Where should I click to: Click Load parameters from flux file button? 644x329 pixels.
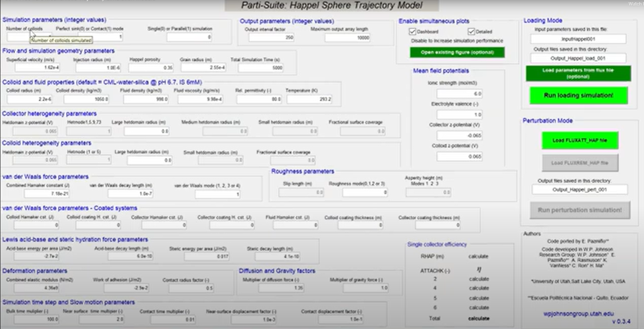coord(578,73)
